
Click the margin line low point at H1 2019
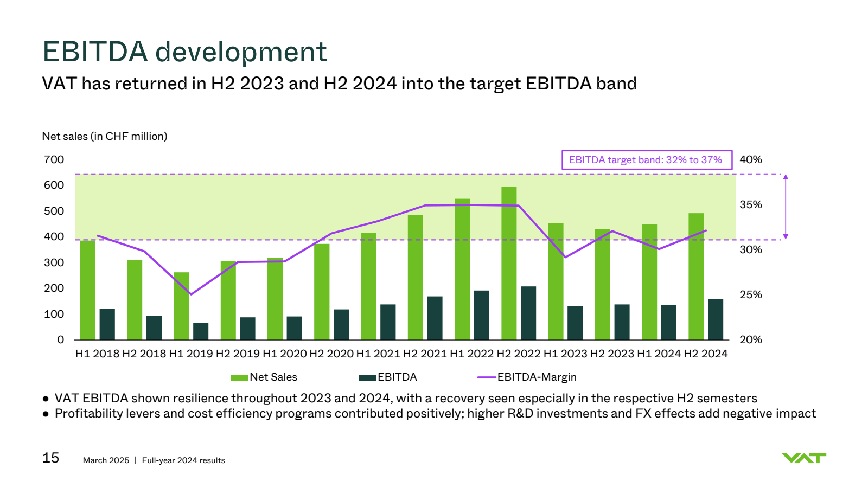tap(190, 294)
